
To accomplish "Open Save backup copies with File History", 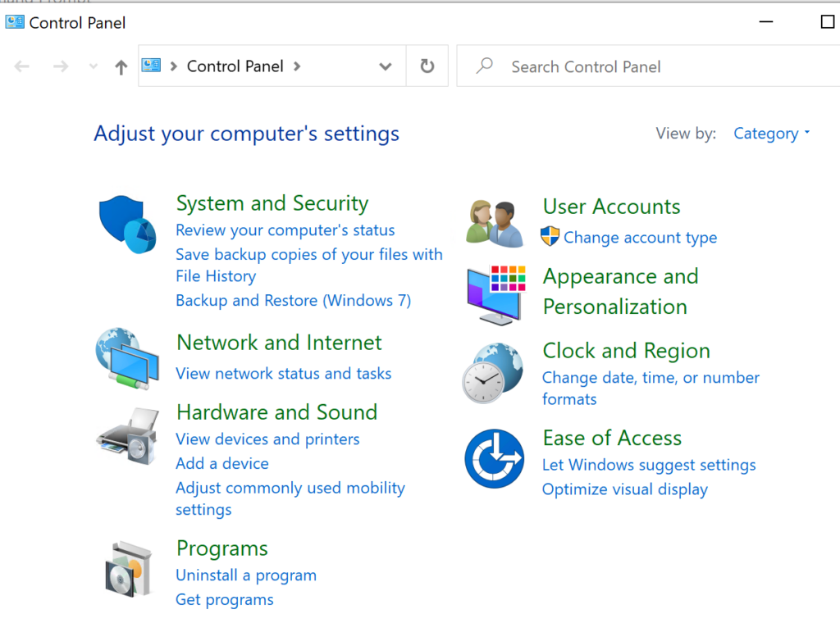I will click(x=309, y=265).
